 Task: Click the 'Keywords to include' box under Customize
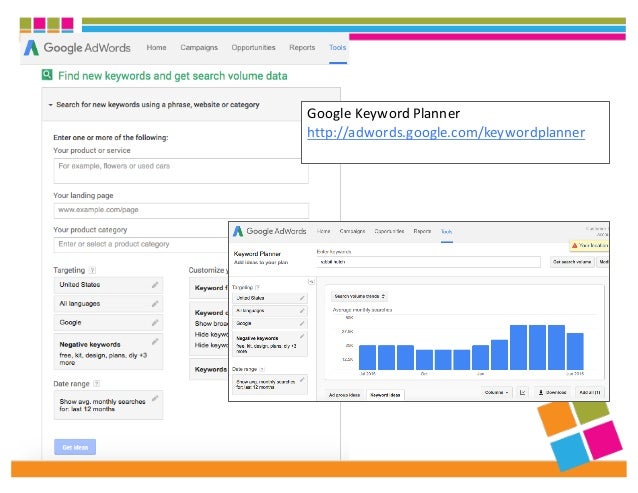(x=209, y=369)
